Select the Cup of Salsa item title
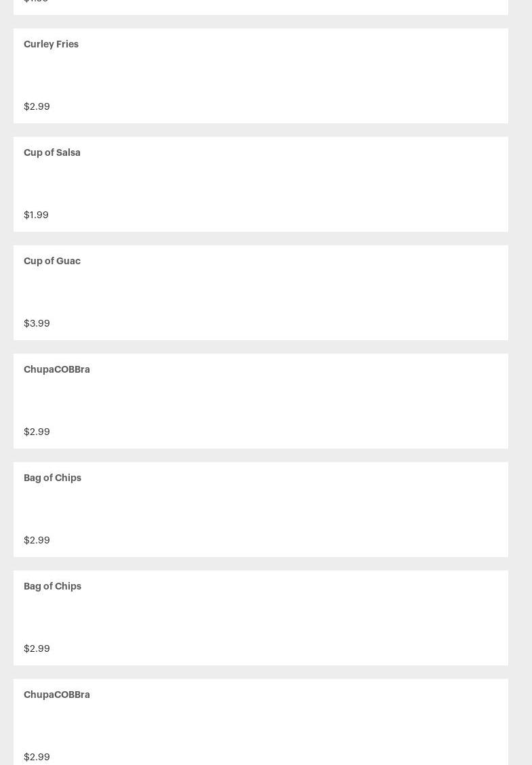 tap(52, 152)
